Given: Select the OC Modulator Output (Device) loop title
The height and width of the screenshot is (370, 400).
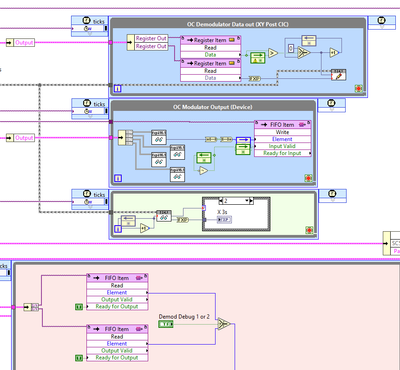Looking at the screenshot, I should point(212,107).
